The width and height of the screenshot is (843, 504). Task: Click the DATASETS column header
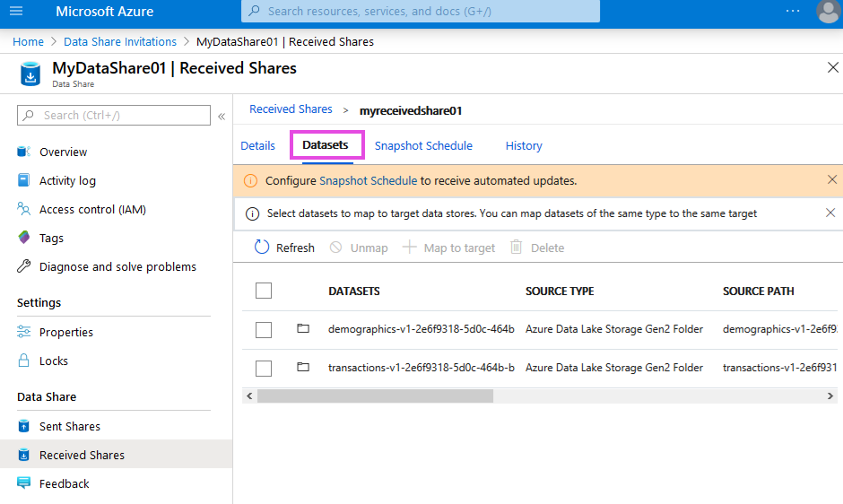click(x=353, y=291)
